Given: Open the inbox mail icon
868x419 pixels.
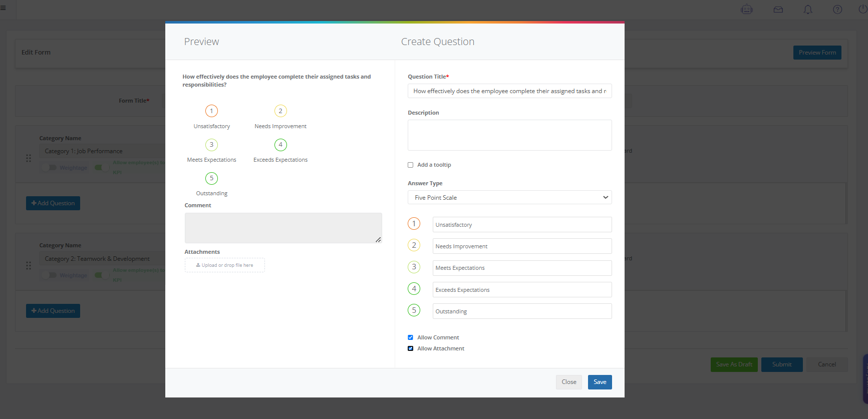Looking at the screenshot, I should [x=778, y=10].
